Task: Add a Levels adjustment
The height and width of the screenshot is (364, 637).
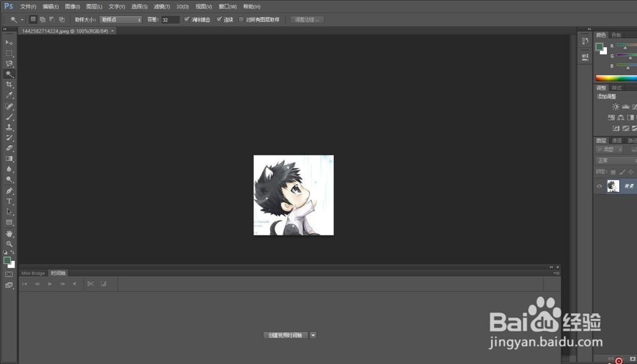Action: pyautogui.click(x=626, y=107)
